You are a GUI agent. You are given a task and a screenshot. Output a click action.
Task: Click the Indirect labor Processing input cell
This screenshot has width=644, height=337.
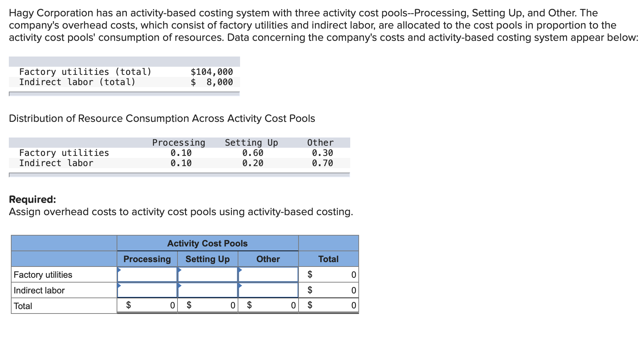[147, 290]
